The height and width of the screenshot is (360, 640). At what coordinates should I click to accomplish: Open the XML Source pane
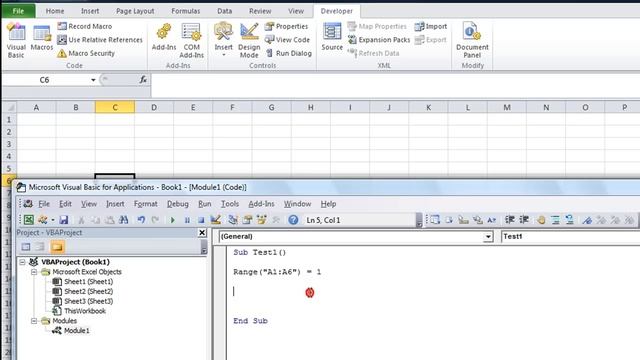click(332, 37)
